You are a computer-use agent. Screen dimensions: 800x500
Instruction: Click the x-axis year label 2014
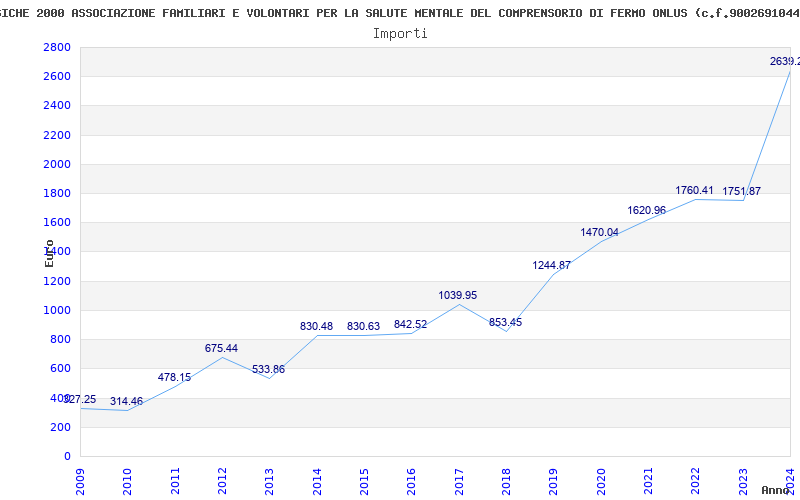pos(317,481)
